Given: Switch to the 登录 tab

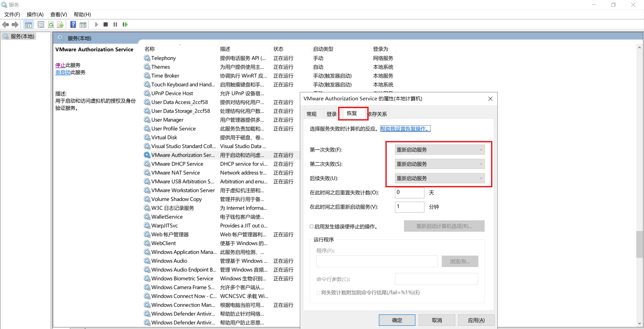Looking at the screenshot, I should [x=331, y=114].
